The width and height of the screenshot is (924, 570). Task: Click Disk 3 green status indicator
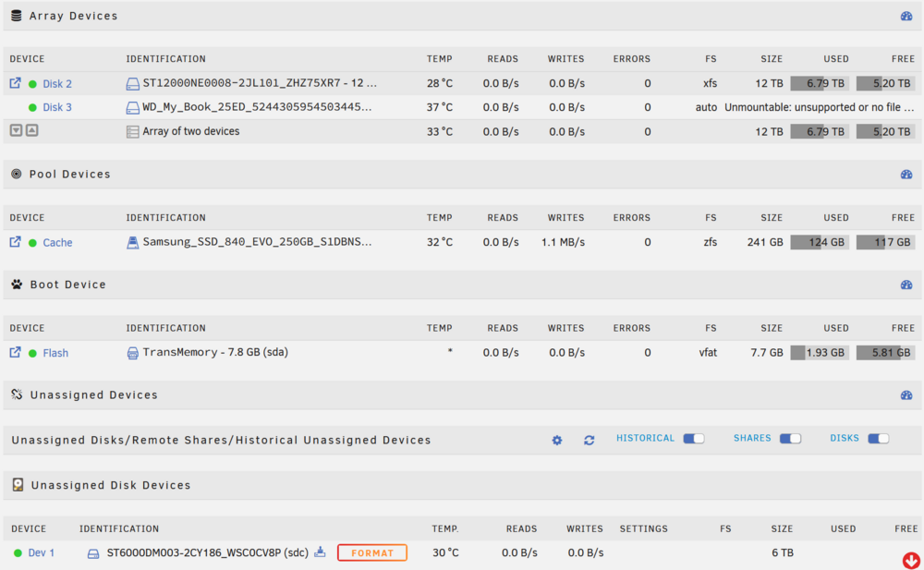(x=32, y=108)
